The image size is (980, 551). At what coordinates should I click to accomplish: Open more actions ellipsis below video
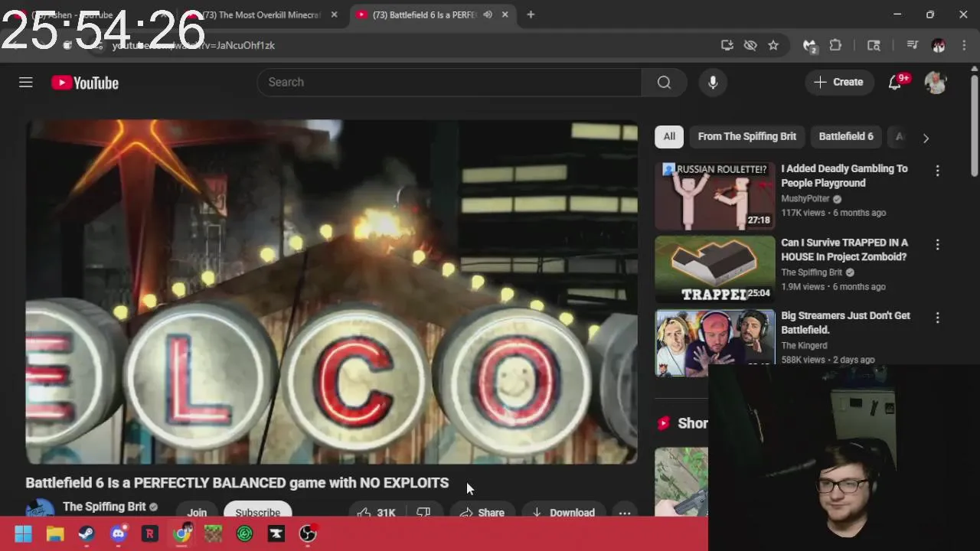click(x=625, y=512)
